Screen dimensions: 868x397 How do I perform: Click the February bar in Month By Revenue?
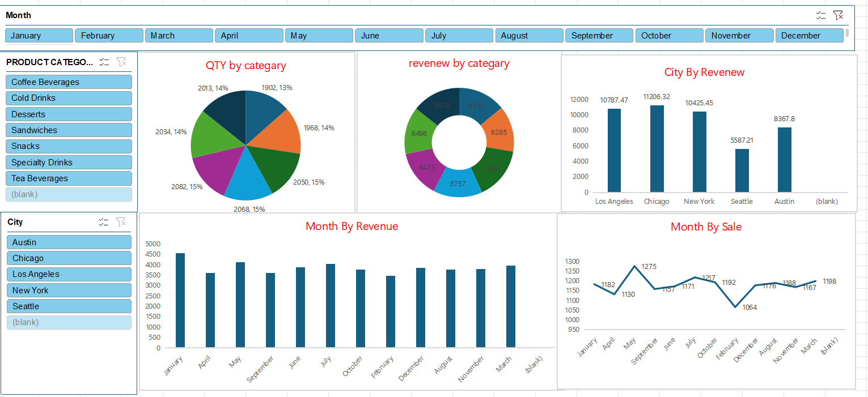point(391,311)
